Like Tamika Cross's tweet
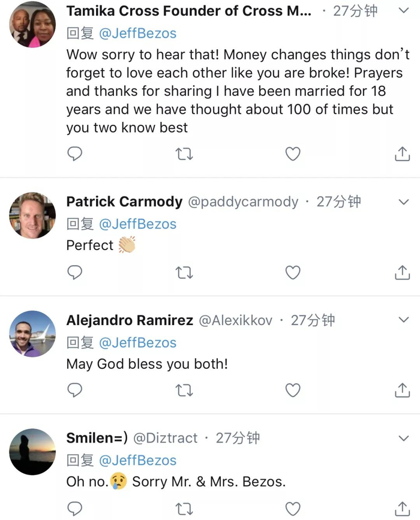Viewport: 420px width, 520px height. pos(292,154)
